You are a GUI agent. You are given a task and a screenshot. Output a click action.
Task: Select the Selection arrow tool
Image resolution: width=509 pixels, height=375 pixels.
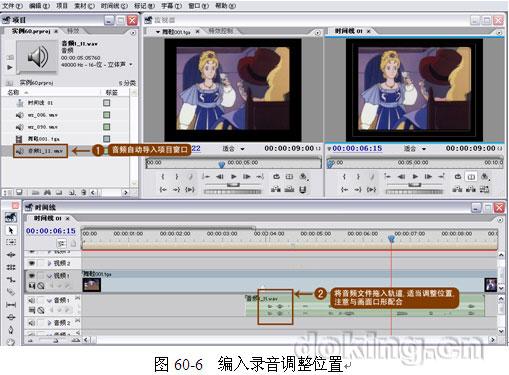click(x=11, y=230)
